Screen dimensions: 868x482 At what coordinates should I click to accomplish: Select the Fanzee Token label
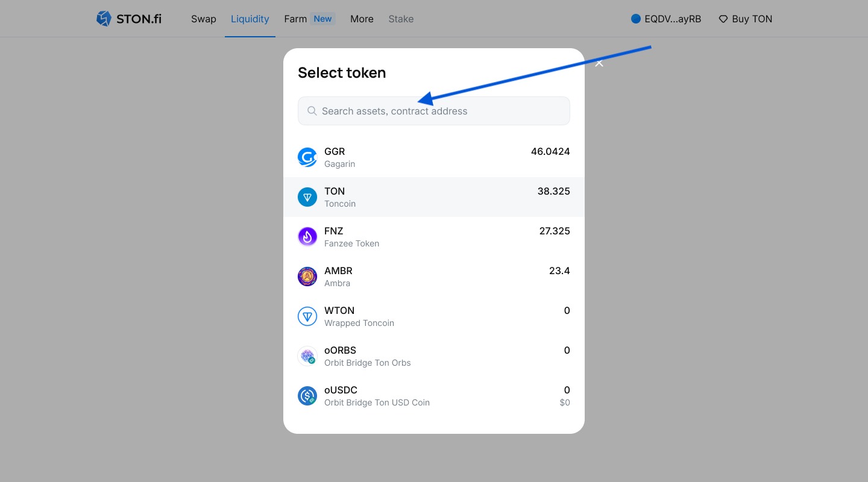352,243
